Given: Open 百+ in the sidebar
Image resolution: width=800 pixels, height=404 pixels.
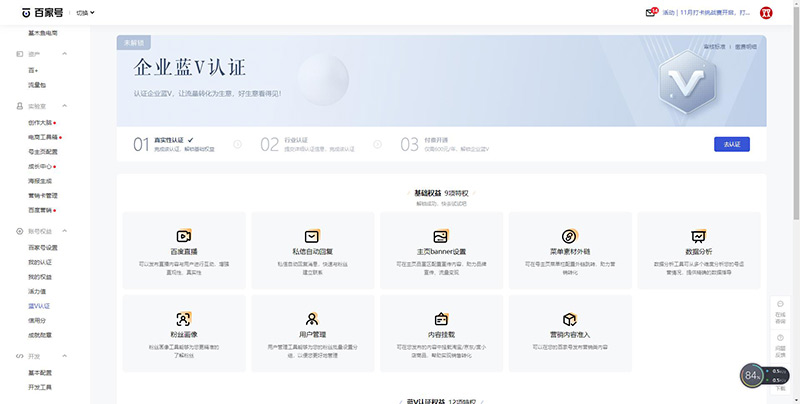Looking at the screenshot, I should [x=33, y=70].
